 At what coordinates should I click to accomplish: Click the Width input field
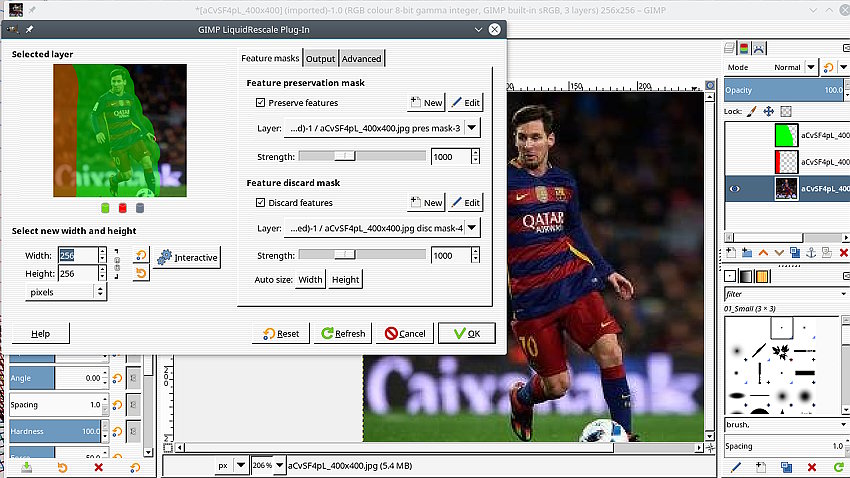click(78, 255)
